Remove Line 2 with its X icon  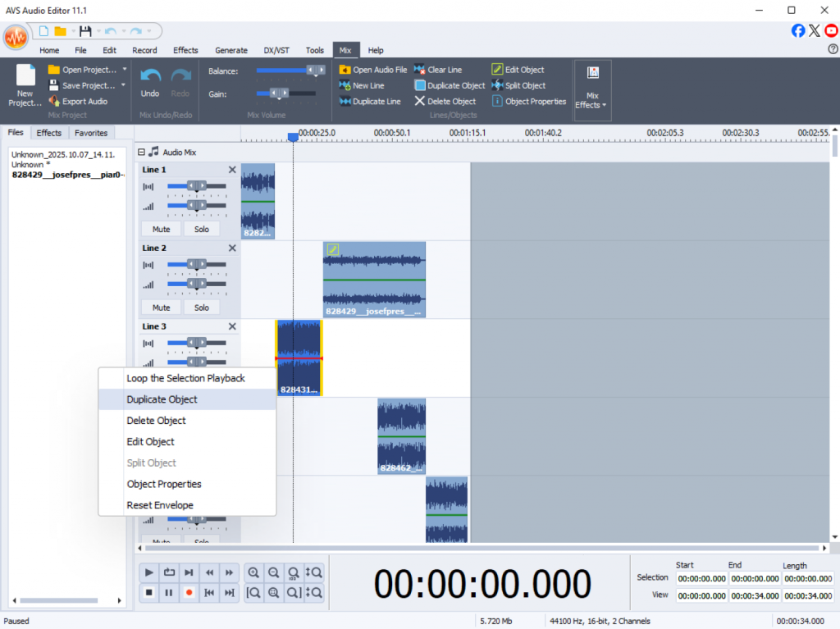(x=232, y=248)
